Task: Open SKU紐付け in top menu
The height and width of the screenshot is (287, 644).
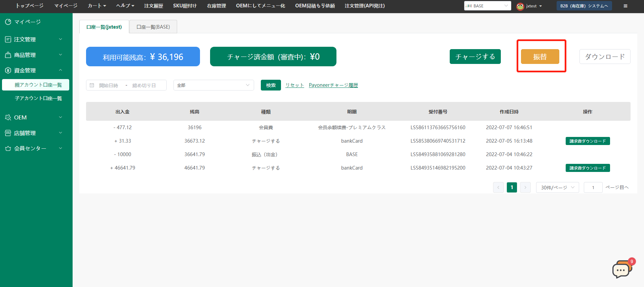Action: (185, 6)
